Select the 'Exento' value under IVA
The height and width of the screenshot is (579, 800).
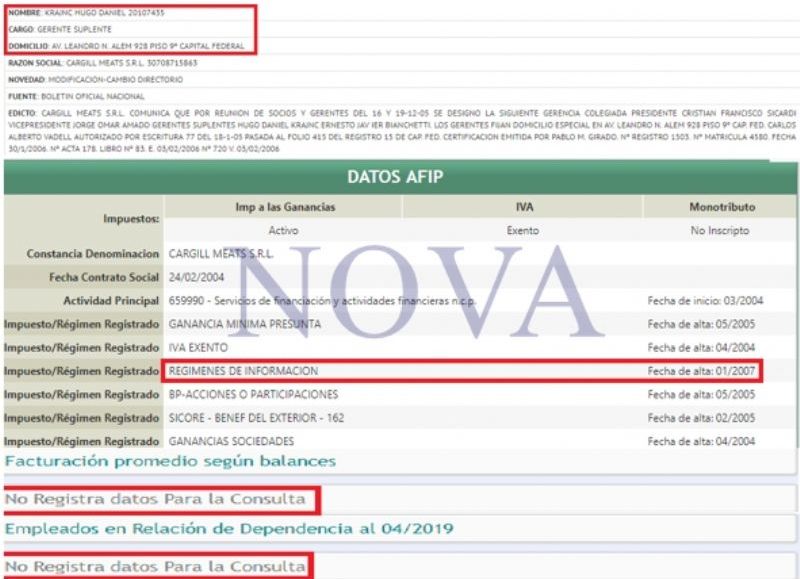click(522, 231)
